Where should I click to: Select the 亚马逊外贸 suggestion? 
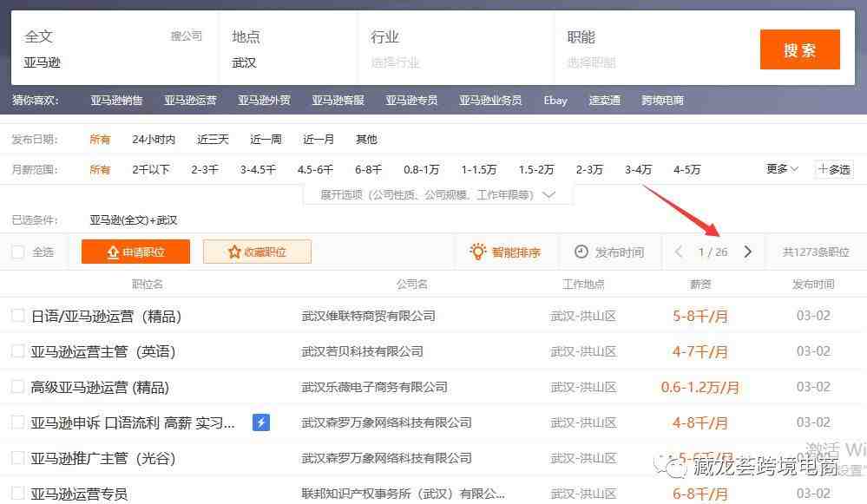264,100
